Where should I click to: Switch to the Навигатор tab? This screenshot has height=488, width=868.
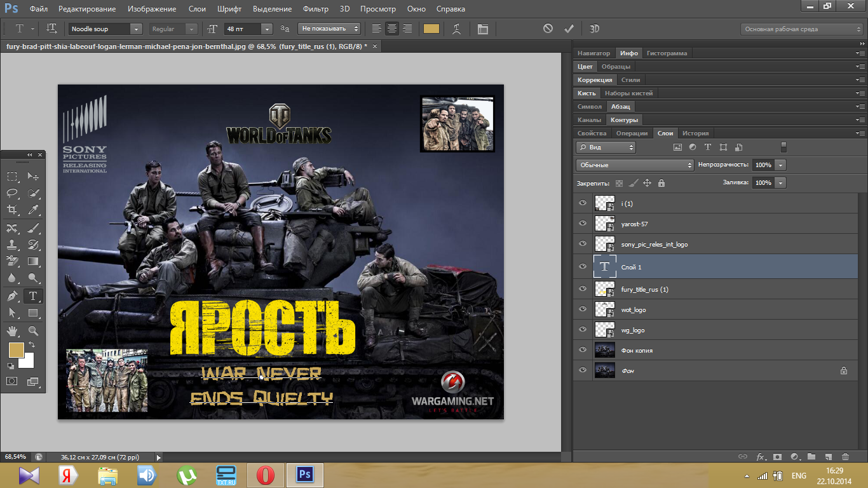tap(594, 53)
